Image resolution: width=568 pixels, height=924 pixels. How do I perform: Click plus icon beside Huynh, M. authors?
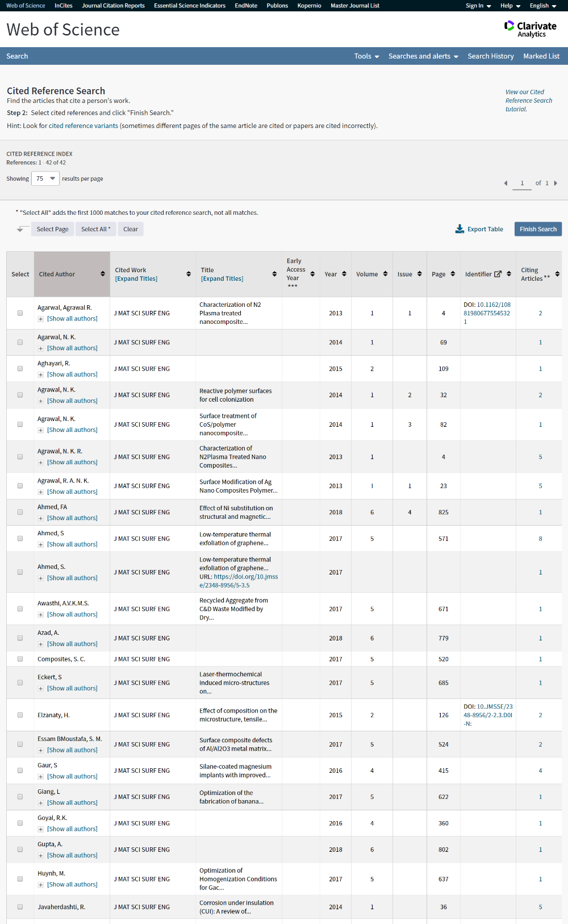[x=40, y=885]
